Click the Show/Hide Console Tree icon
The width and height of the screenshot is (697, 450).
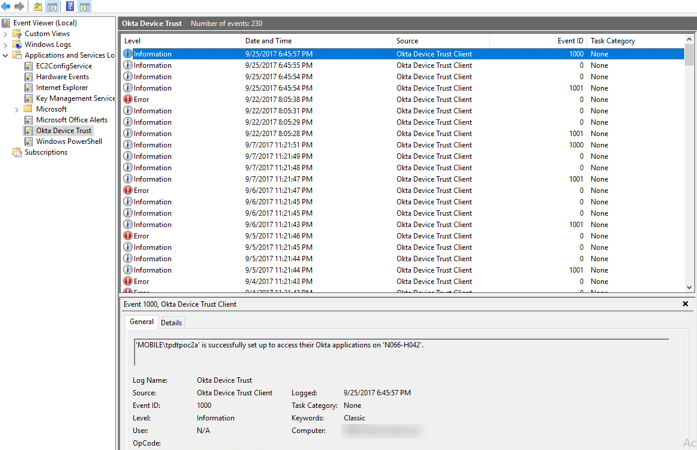click(x=53, y=7)
